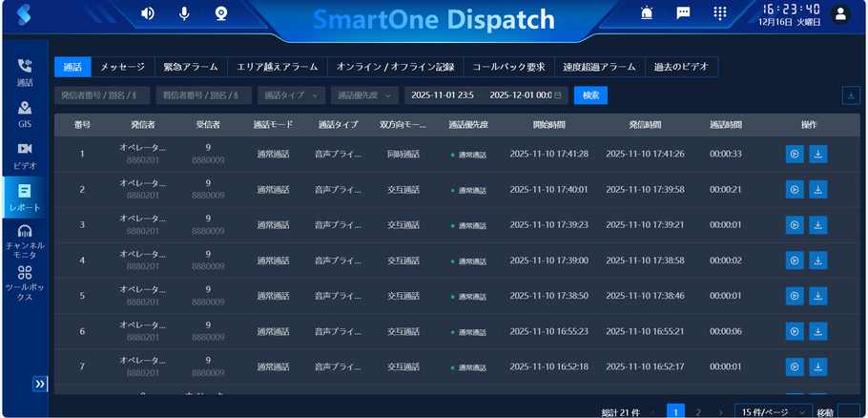Download recording for row 4 (17:39:00)

coord(818,261)
